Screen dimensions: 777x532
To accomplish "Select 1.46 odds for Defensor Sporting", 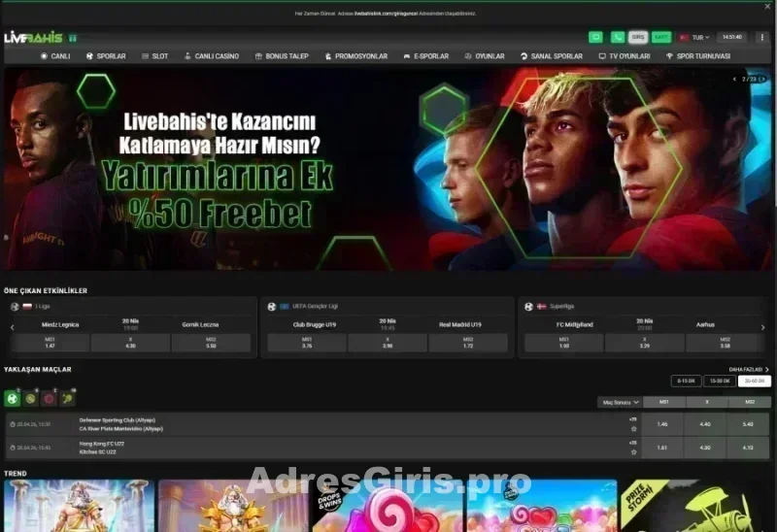I will tap(662, 424).
